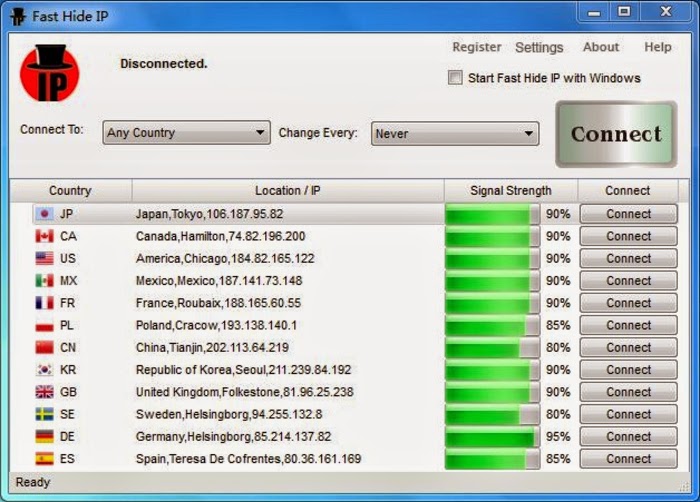
Task: Click the Sweden flag icon
Action: [x=44, y=414]
